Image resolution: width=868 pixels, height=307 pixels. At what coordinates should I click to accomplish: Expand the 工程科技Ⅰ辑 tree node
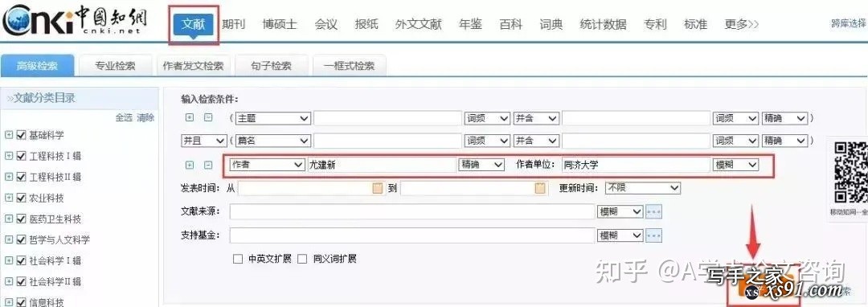tap(9, 156)
